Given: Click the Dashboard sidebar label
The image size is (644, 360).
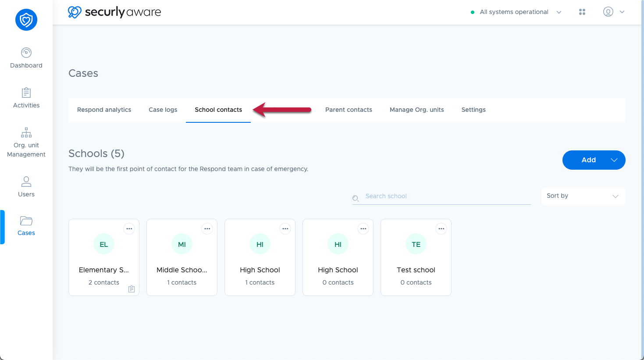Looking at the screenshot, I should 26,65.
